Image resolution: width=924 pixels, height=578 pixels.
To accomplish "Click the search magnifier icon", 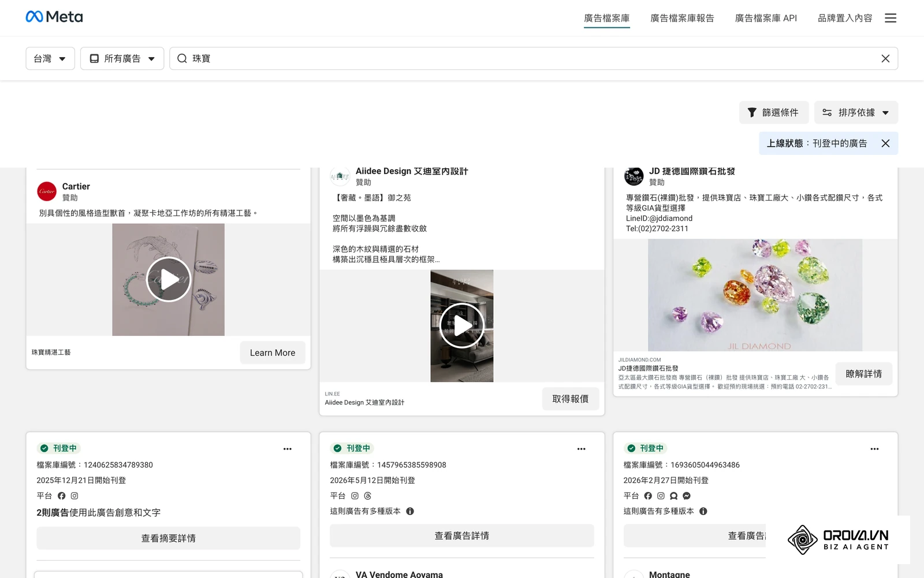I will (x=182, y=58).
